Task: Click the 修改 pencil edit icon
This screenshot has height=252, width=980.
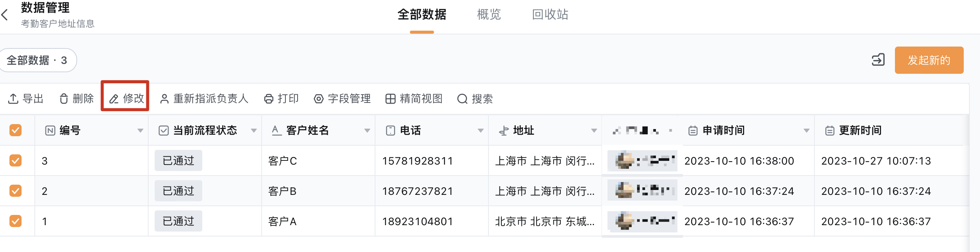Action: tap(114, 99)
